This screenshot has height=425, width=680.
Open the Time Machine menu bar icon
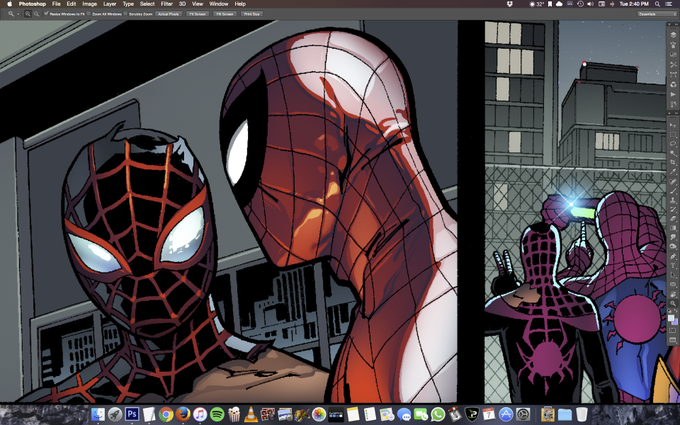tap(580, 4)
